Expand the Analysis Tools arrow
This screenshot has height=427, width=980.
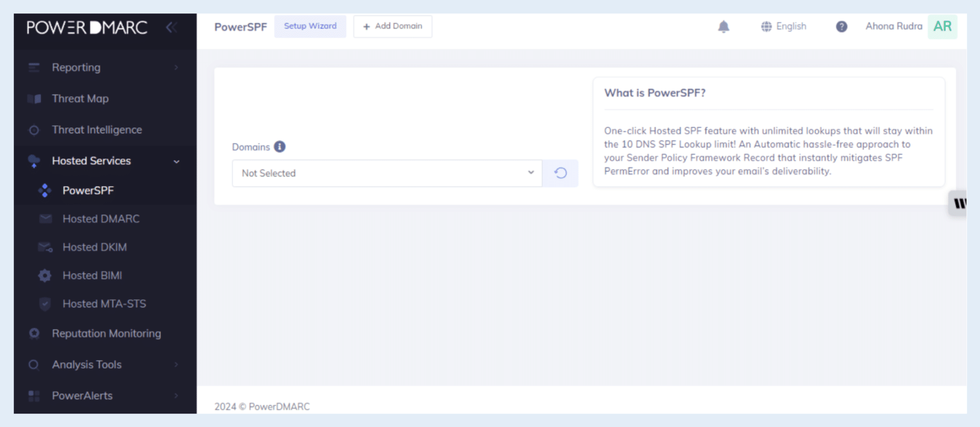(x=176, y=365)
